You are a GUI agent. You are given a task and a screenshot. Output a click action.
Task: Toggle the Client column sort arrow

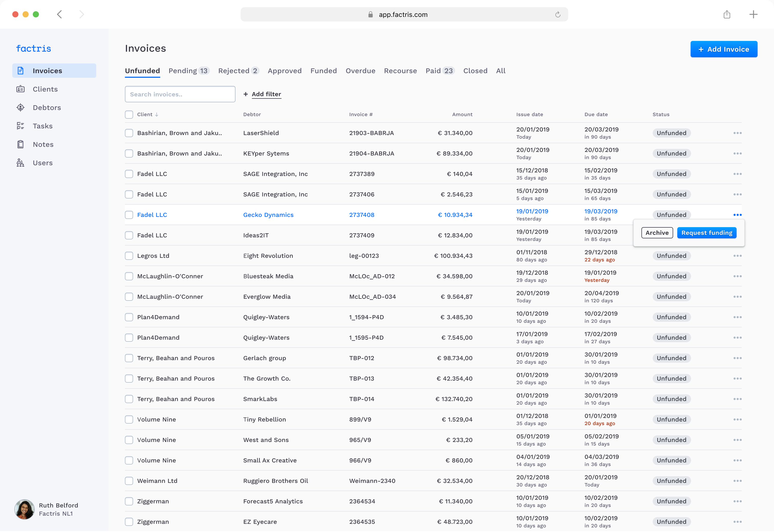point(156,114)
